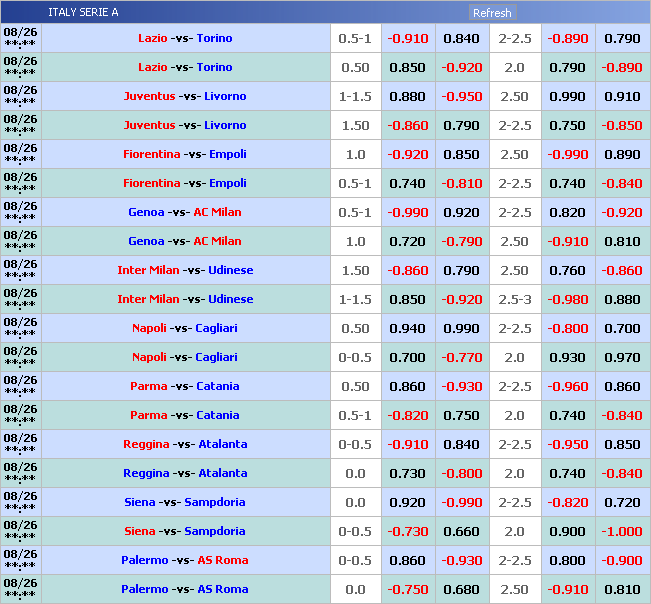Screen dimensions: 651x604
Task: Choose 0.920 odds for Siena vs Sampdoria
Action: [x=408, y=503]
